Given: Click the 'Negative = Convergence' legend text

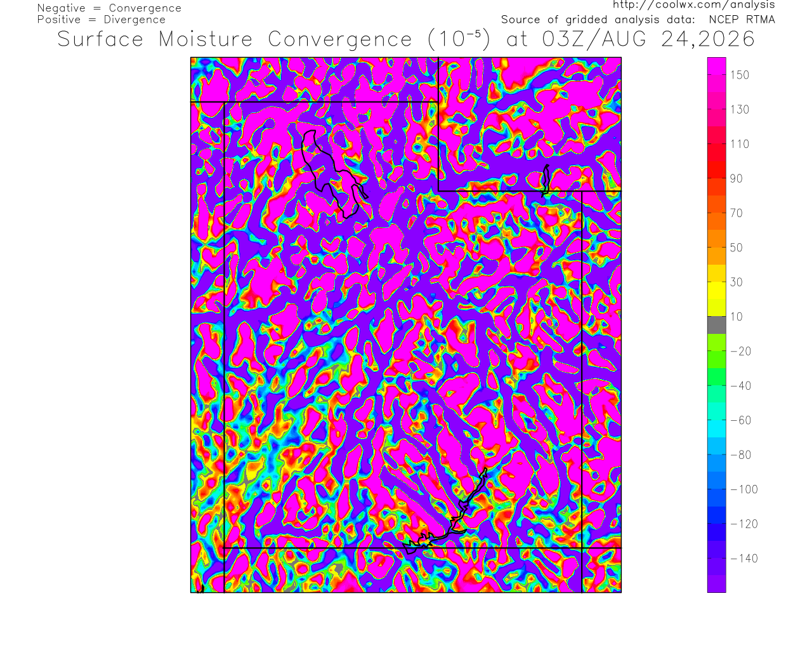Looking at the screenshot, I should [109, 8].
